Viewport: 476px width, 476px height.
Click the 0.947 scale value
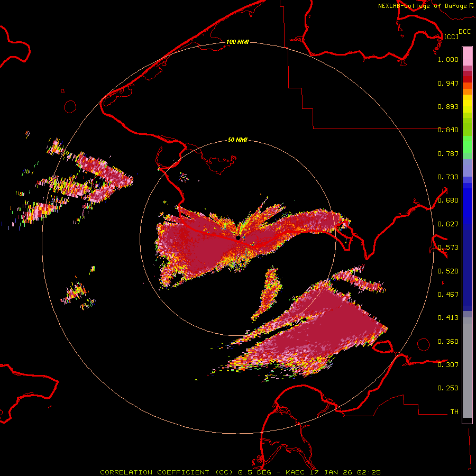click(x=448, y=83)
